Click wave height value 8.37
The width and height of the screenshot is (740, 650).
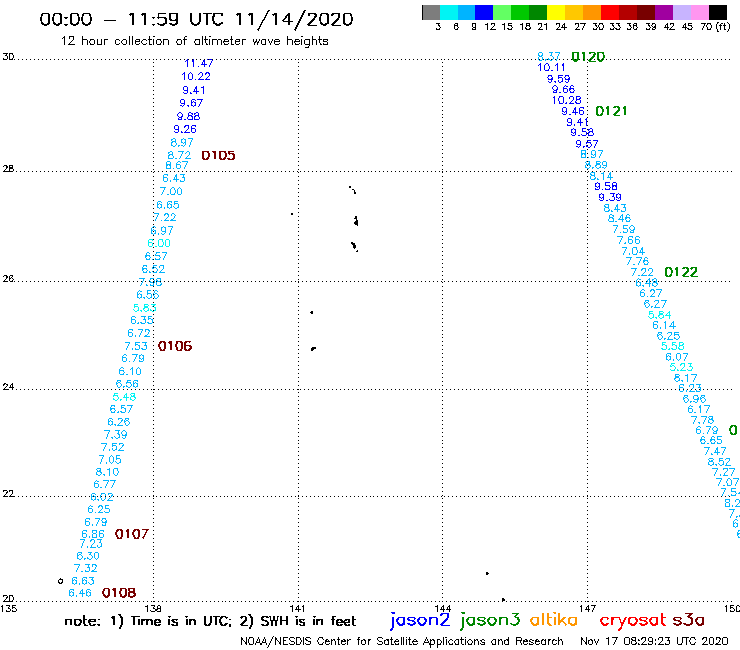pos(549,56)
